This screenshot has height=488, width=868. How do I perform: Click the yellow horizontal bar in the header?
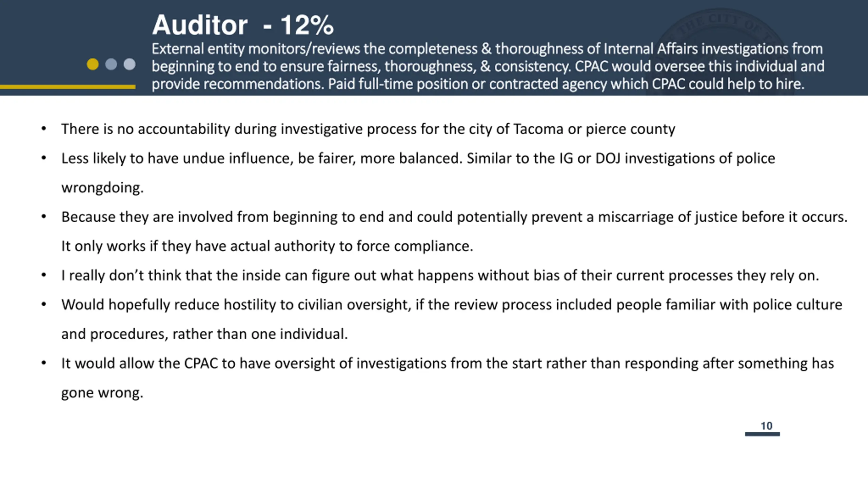[68, 87]
